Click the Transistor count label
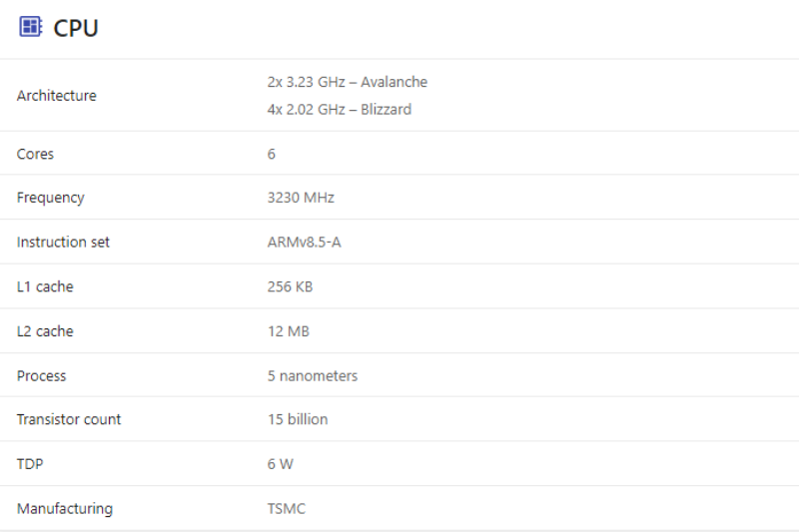 click(69, 419)
